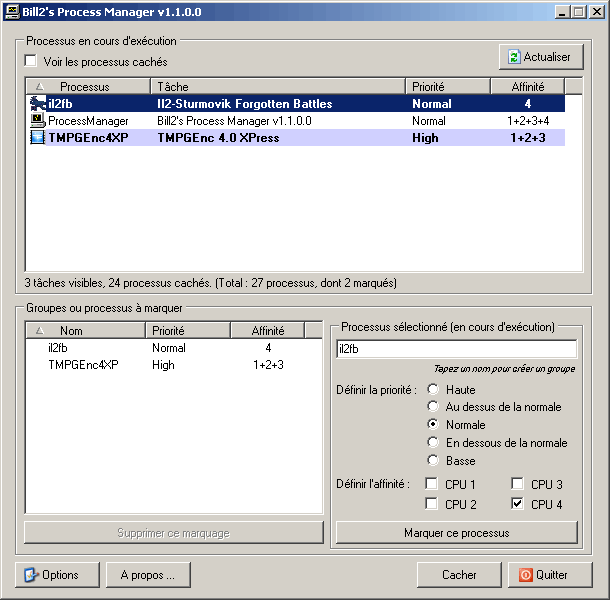Click the Actualiser refresh button

(541, 57)
